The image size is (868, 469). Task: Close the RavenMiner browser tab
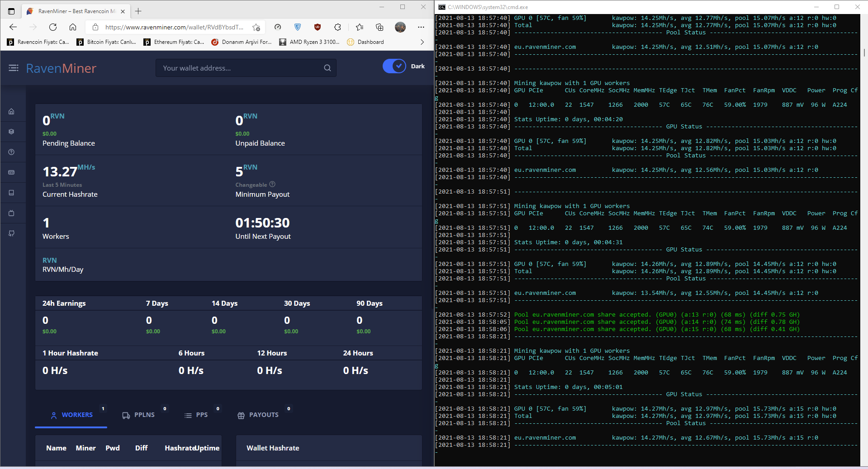(123, 11)
